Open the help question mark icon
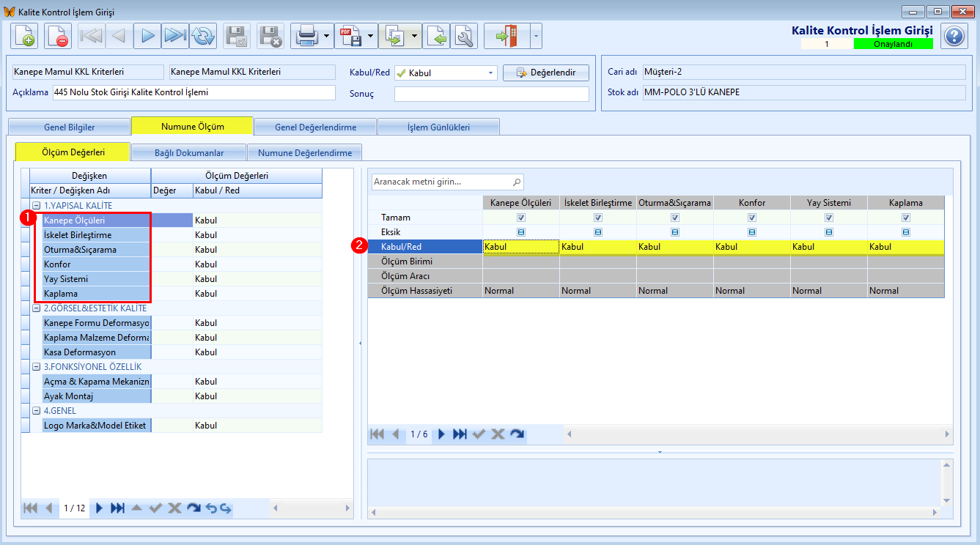980x545 pixels. pyautogui.click(x=954, y=35)
